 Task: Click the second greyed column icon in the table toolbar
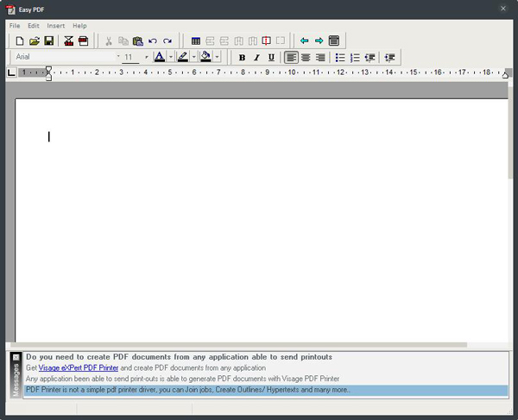tap(253, 41)
